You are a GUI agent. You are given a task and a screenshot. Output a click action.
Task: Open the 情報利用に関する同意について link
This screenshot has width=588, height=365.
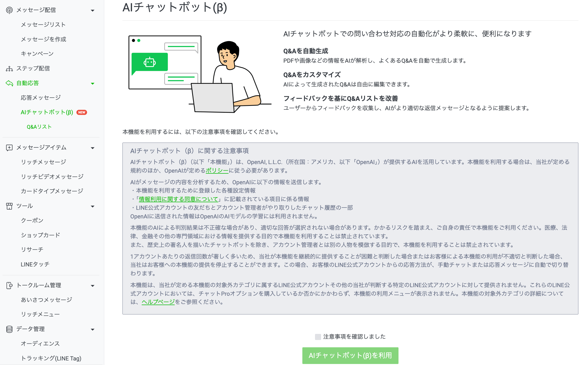point(178,199)
